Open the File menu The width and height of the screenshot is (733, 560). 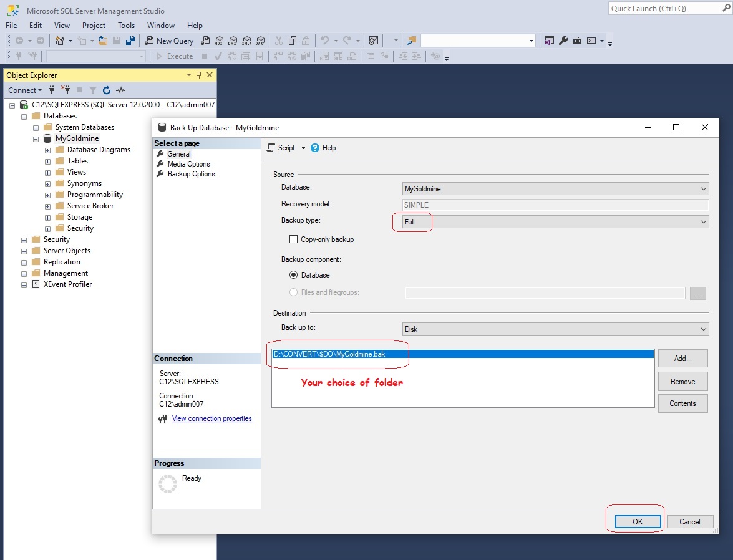tap(11, 25)
